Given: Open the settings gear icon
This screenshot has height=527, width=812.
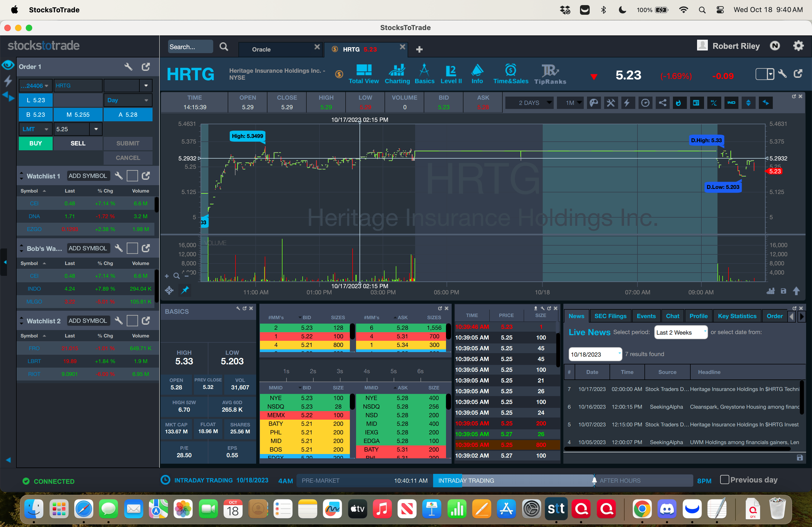Looking at the screenshot, I should click(798, 46).
